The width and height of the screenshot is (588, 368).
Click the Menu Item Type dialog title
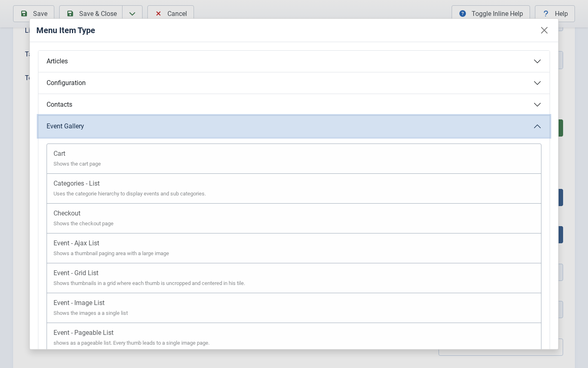66,30
